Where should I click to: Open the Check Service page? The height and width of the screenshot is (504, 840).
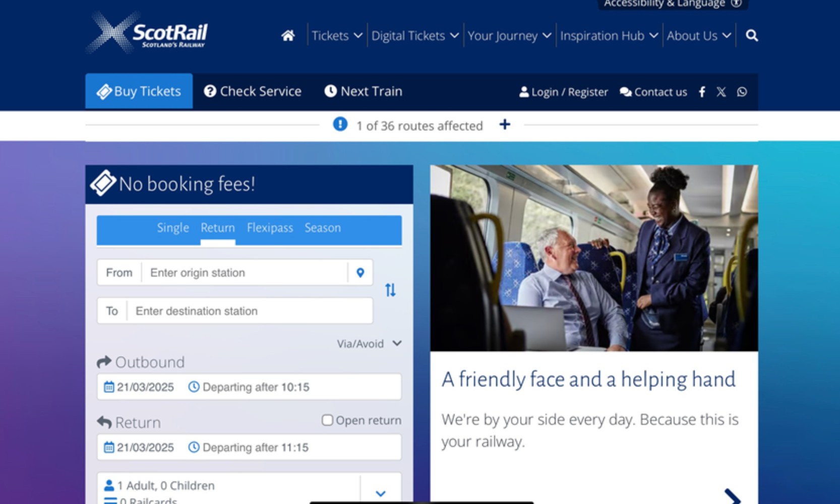[253, 91]
